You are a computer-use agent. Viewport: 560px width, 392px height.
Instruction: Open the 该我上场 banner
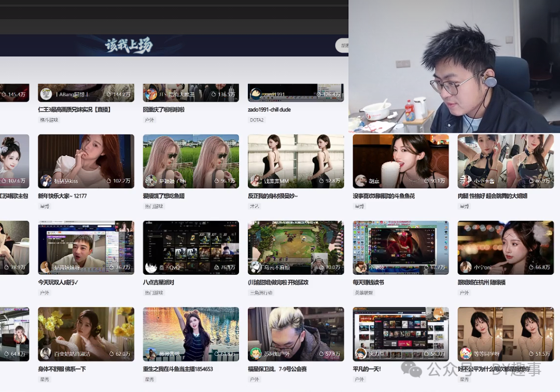(x=129, y=45)
